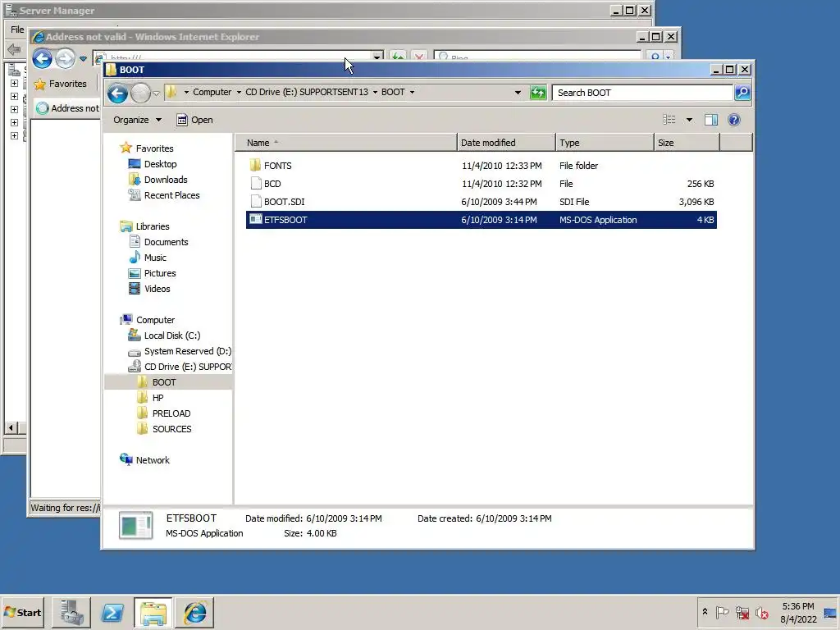Open the SOURCES folder in navigation tree
The width and height of the screenshot is (840, 630).
[171, 428]
